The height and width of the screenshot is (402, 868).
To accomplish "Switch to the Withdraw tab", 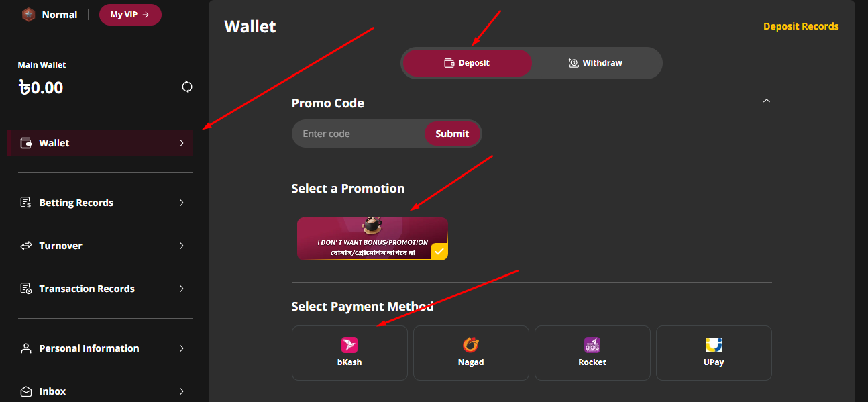I will (596, 63).
